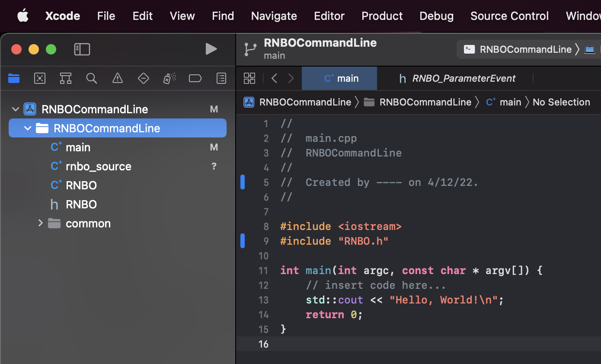601x364 pixels.
Task: Open the Report navigator list
Action: 221,78
